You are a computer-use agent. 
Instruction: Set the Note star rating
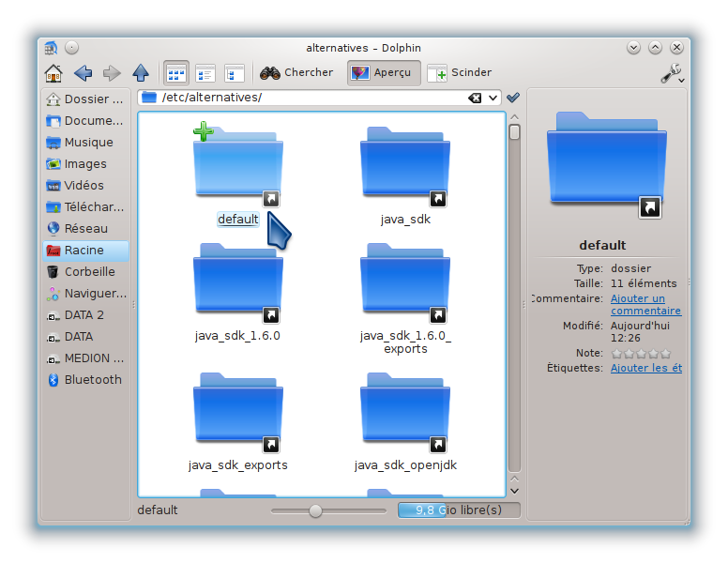(641, 354)
